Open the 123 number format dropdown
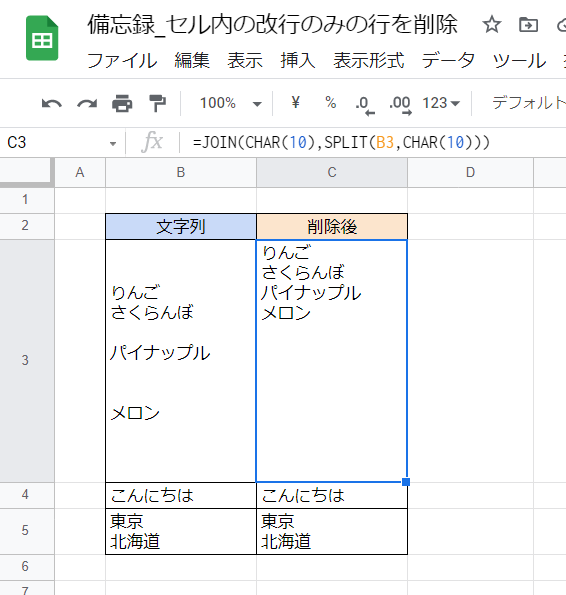This screenshot has height=595, width=566. click(x=441, y=103)
